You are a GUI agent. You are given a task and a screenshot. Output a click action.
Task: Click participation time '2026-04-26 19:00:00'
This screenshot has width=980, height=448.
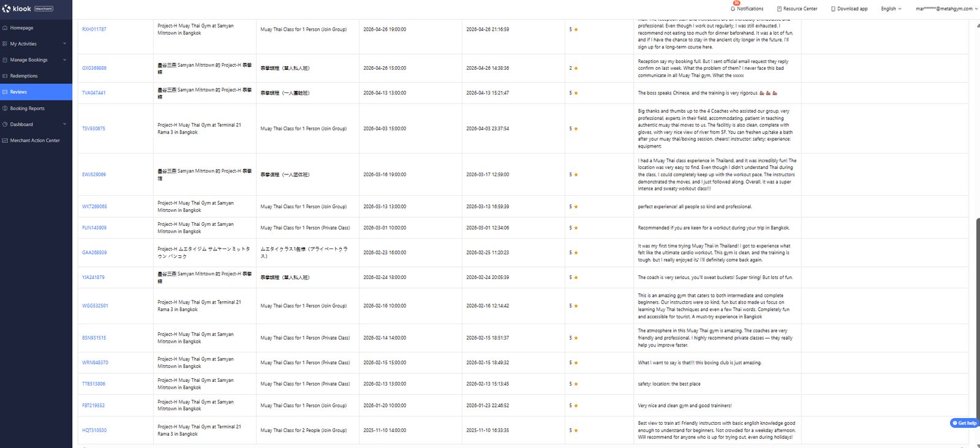click(x=385, y=29)
